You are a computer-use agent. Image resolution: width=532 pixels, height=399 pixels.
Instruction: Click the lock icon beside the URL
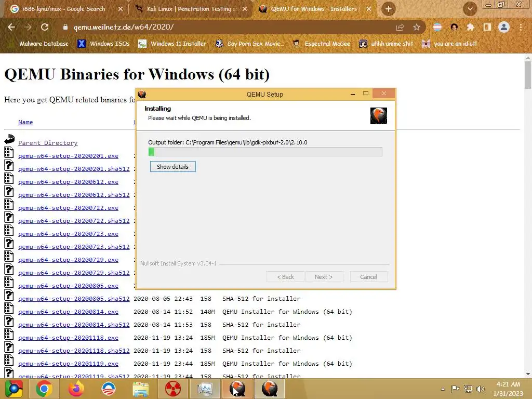65,27
